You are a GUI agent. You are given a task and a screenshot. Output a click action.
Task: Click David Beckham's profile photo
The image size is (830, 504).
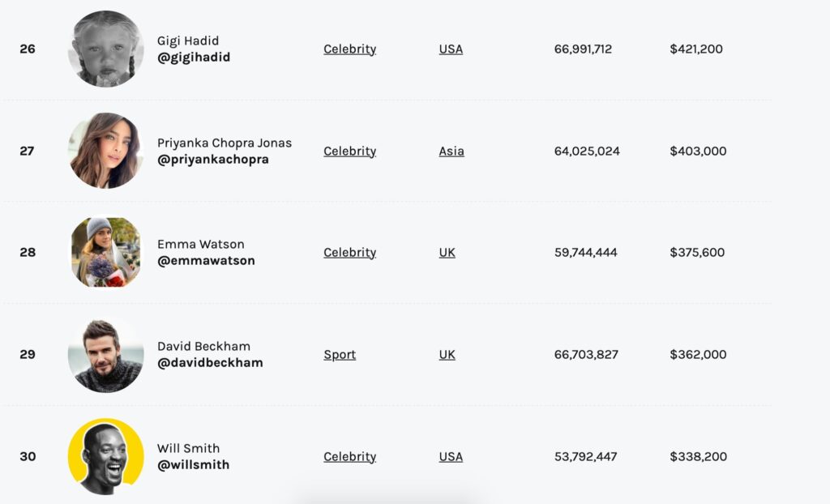pos(105,355)
